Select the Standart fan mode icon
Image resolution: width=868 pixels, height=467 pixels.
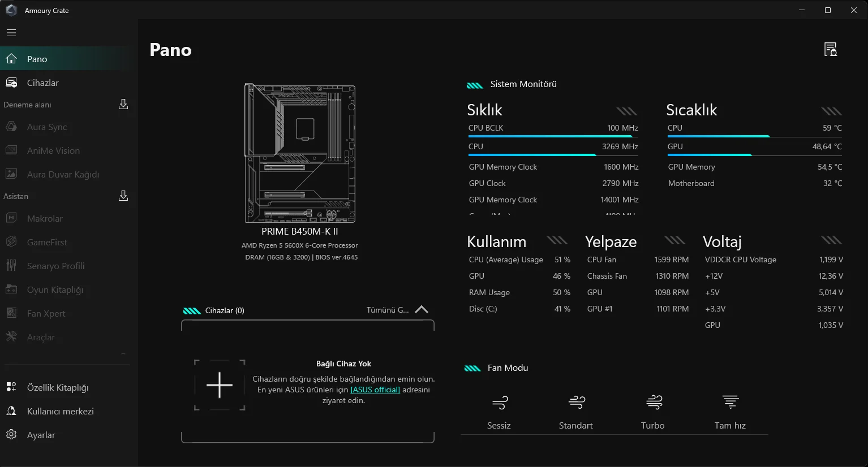click(577, 402)
